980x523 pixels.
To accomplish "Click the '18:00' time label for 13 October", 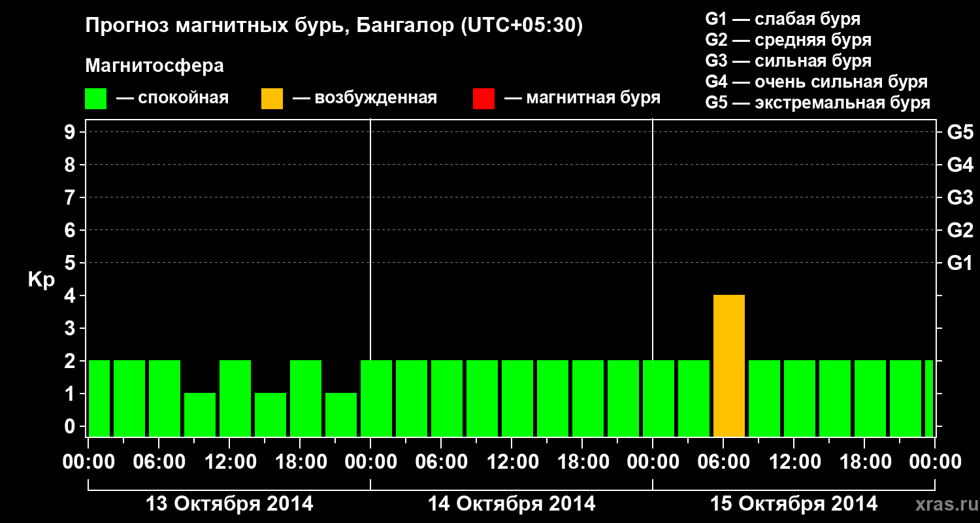I will coord(300,462).
